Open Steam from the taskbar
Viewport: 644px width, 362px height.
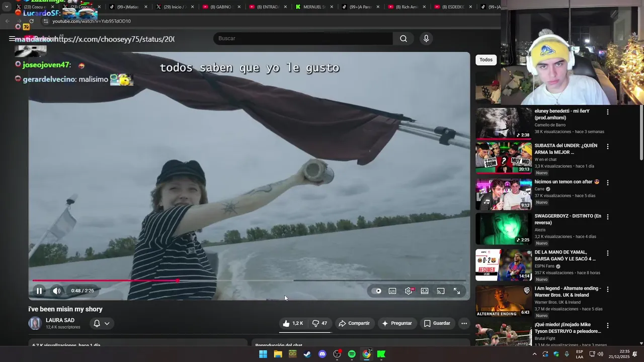coord(307,354)
